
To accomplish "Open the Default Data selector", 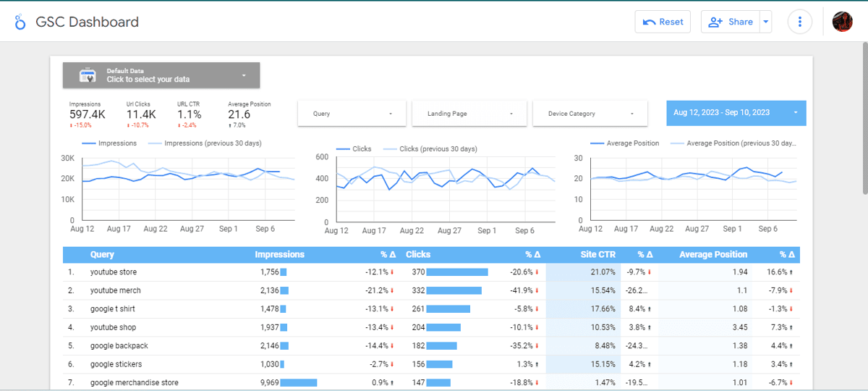I will pyautogui.click(x=161, y=75).
